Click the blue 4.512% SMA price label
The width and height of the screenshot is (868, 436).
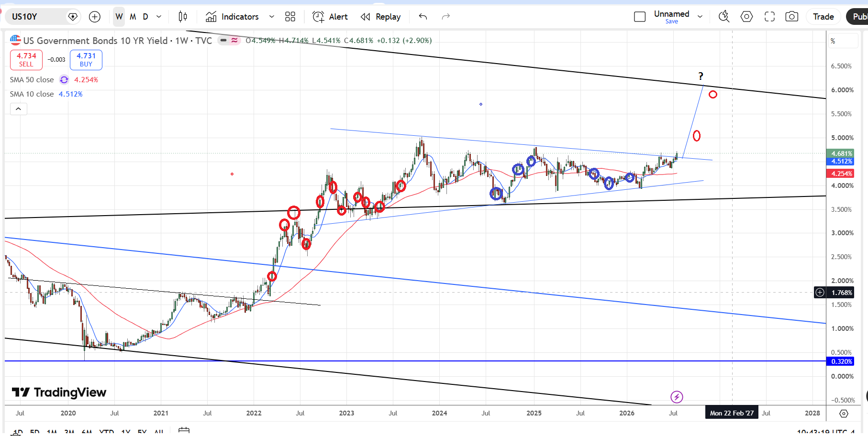pos(841,162)
